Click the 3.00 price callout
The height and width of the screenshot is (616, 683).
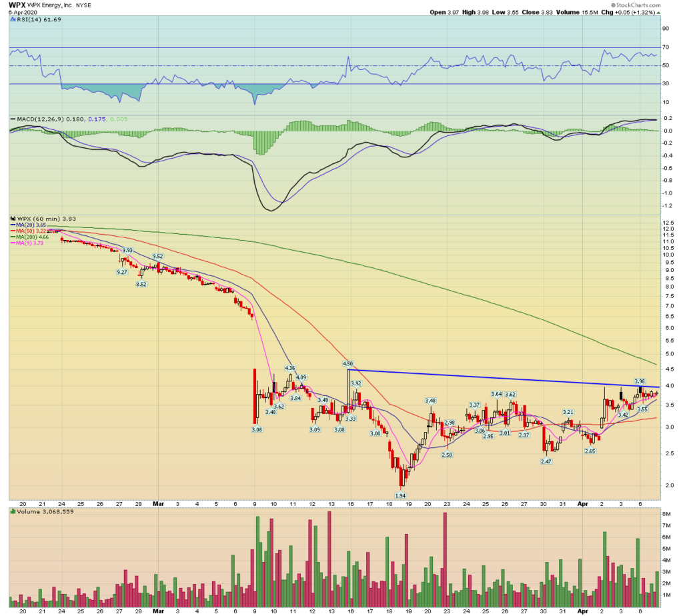(x=375, y=433)
